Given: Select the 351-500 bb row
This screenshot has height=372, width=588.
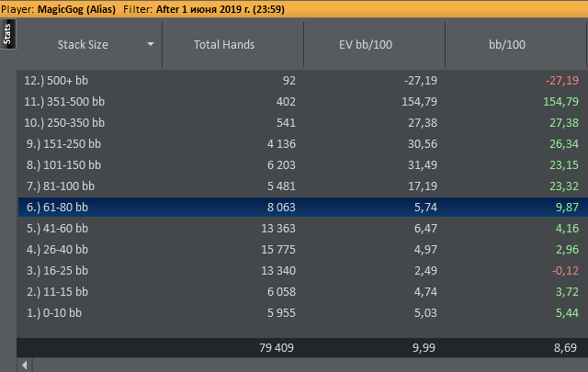Looking at the screenshot, I should [303, 101].
